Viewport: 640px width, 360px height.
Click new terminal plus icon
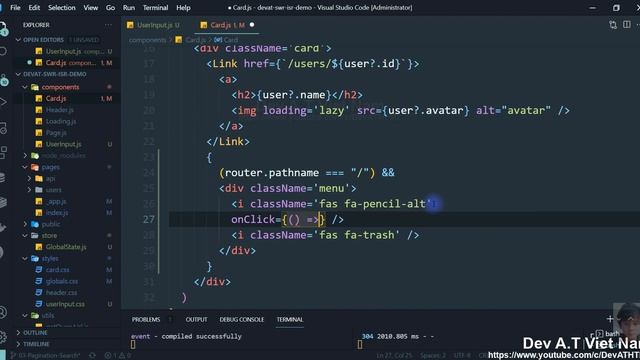coord(610,319)
